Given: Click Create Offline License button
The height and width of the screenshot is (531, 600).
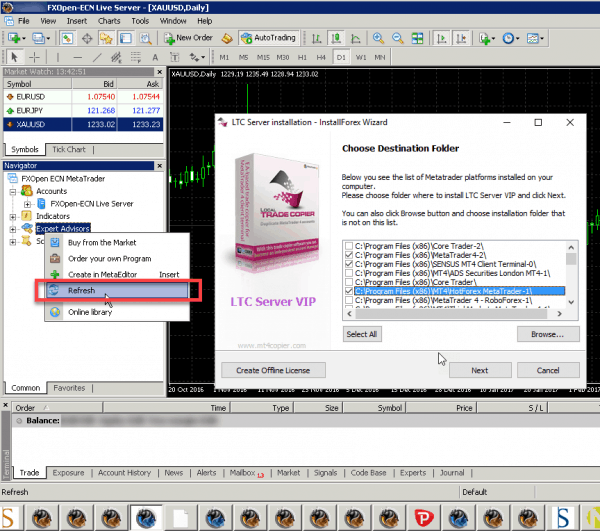Looking at the screenshot, I should 273,370.
